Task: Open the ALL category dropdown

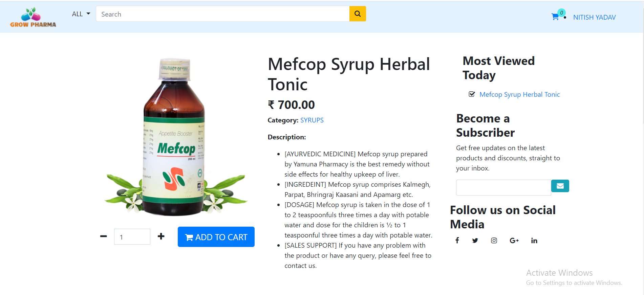Action: [x=77, y=14]
